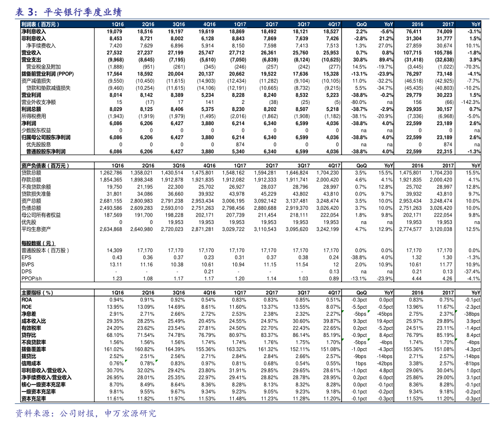The image size is (504, 425).
Task: Click the cell showing 25,953
Action: click(x=326, y=53)
